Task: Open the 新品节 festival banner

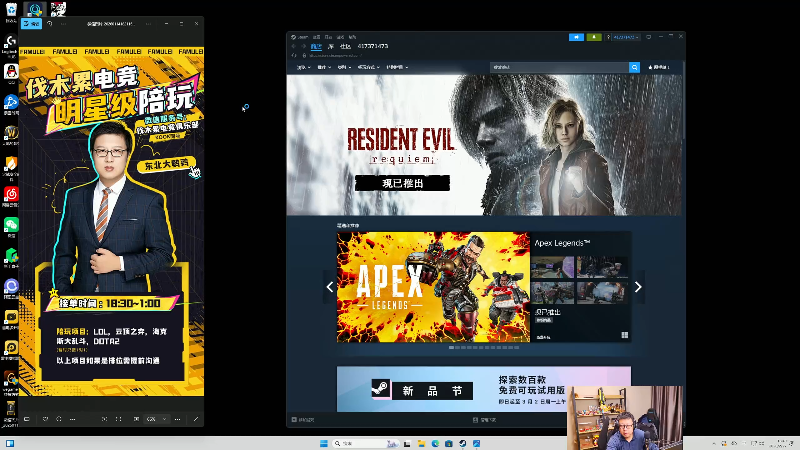Action: (x=484, y=389)
